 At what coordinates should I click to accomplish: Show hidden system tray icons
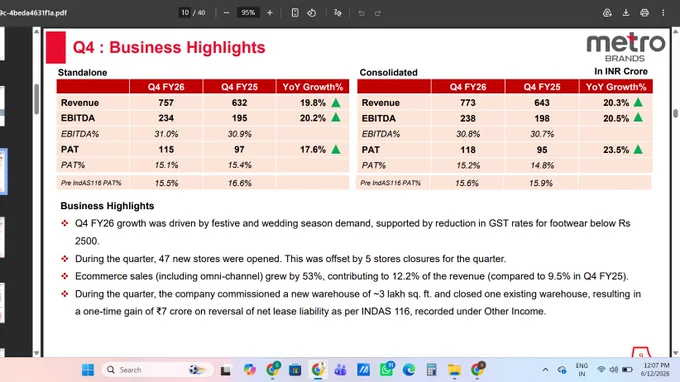[x=545, y=370]
